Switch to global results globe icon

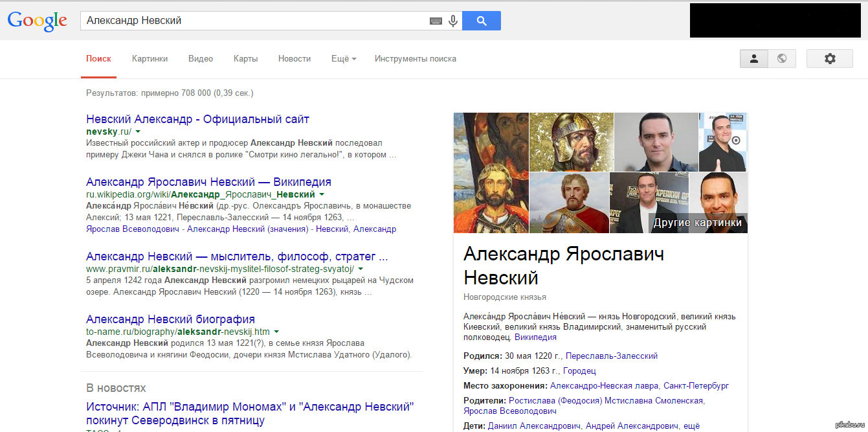point(782,58)
